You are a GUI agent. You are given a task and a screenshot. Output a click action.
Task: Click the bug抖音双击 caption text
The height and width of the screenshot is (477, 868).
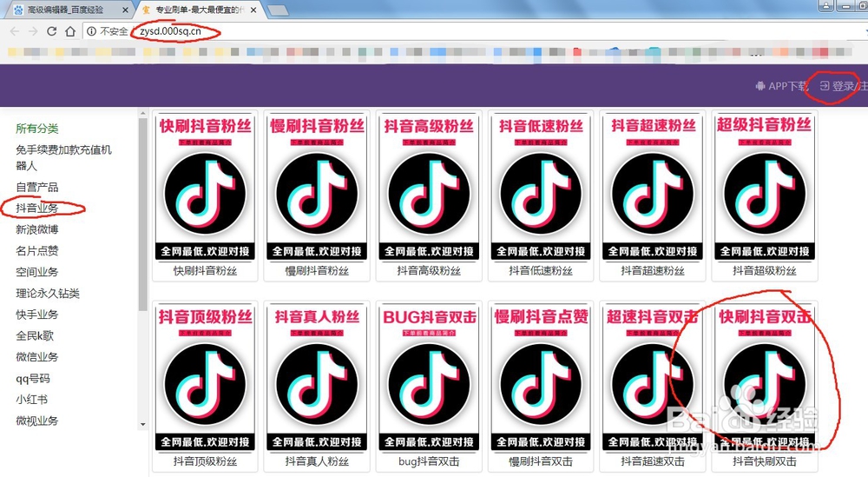click(429, 461)
